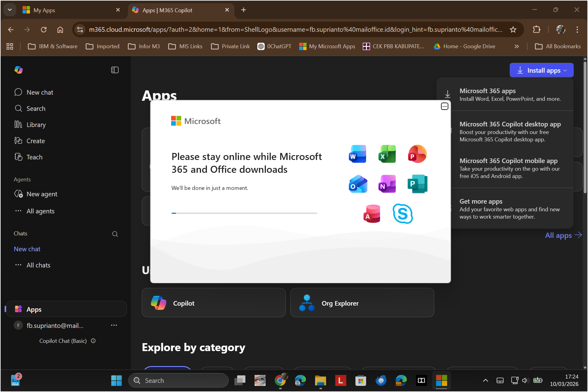
Task: Expand All agents list
Action: [x=35, y=211]
